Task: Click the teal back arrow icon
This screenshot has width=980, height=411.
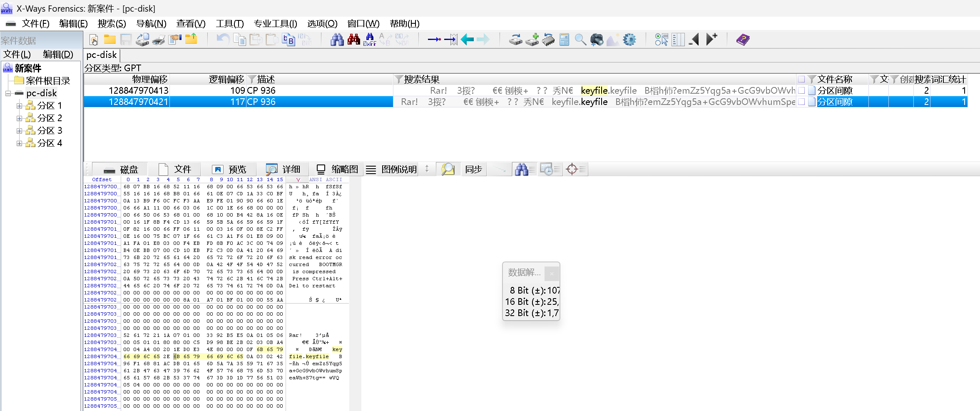Action: [467, 40]
